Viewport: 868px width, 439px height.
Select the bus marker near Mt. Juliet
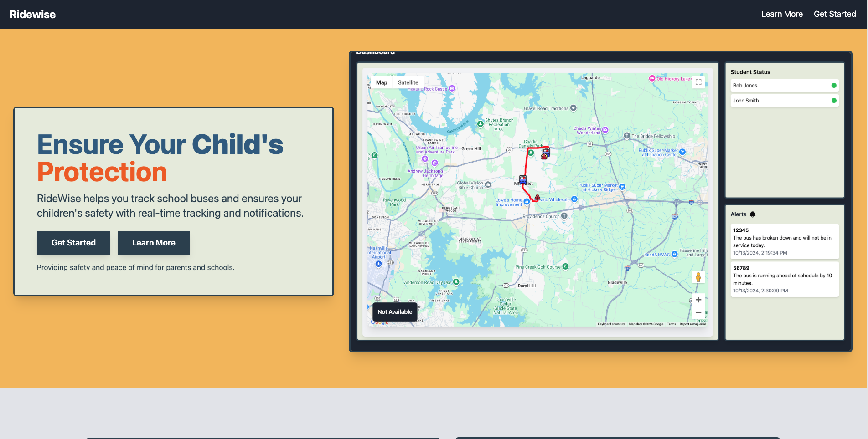tap(523, 179)
